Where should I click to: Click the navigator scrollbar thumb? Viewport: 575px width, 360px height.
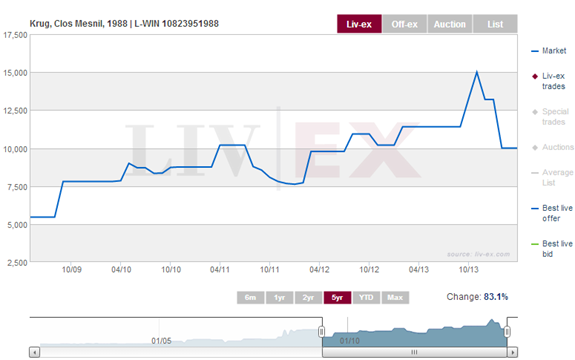click(414, 352)
